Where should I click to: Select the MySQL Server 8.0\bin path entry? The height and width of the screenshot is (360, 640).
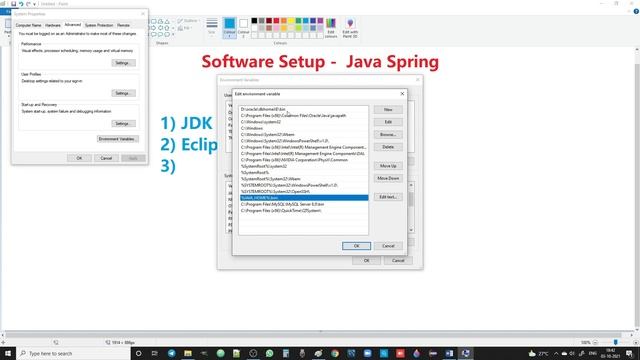click(304, 204)
